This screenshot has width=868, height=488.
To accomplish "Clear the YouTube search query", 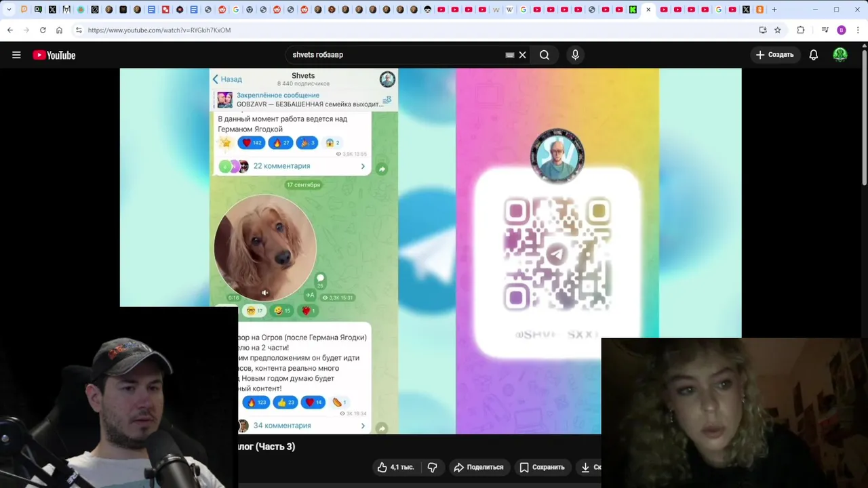I will tap(523, 55).
